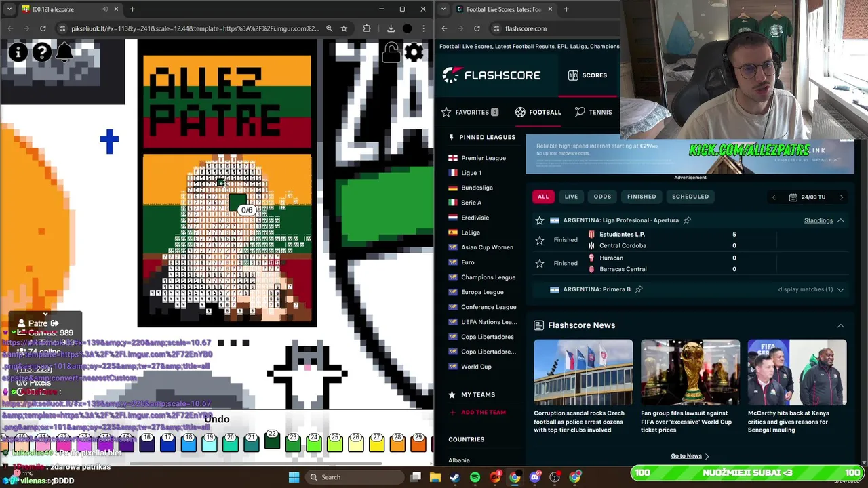Click the notification bell icon on canvas
The image size is (868, 488).
click(64, 52)
